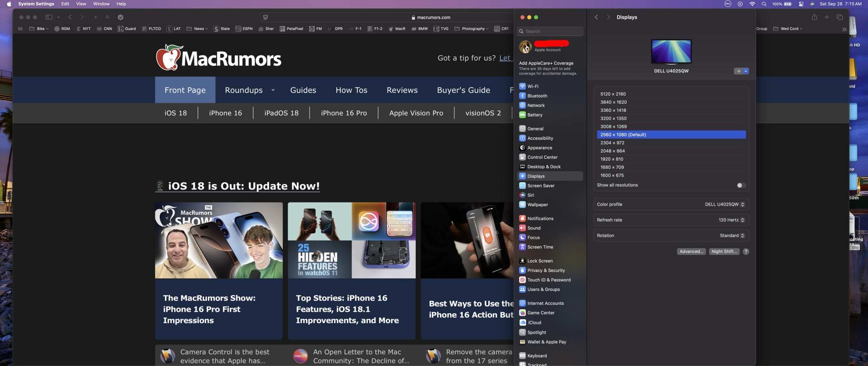The width and height of the screenshot is (868, 366).
Task: Click Safari's share icon
Action: click(814, 17)
